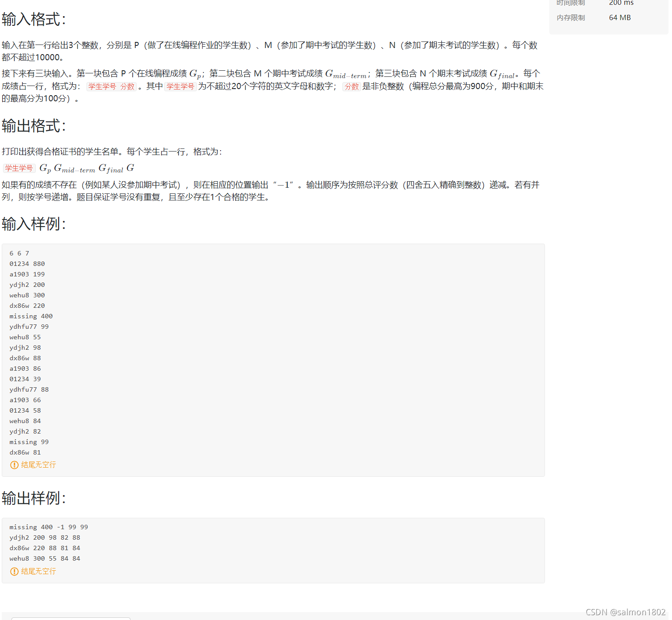Viewport: 672px width, 620px height.
Task: Click the 64 MB memory limit value
Action: click(620, 17)
